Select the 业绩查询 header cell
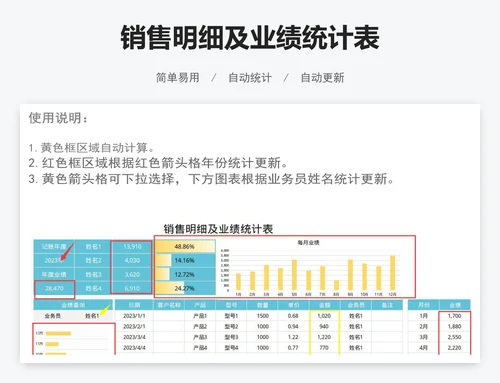500x383 pixels. (x=73, y=305)
